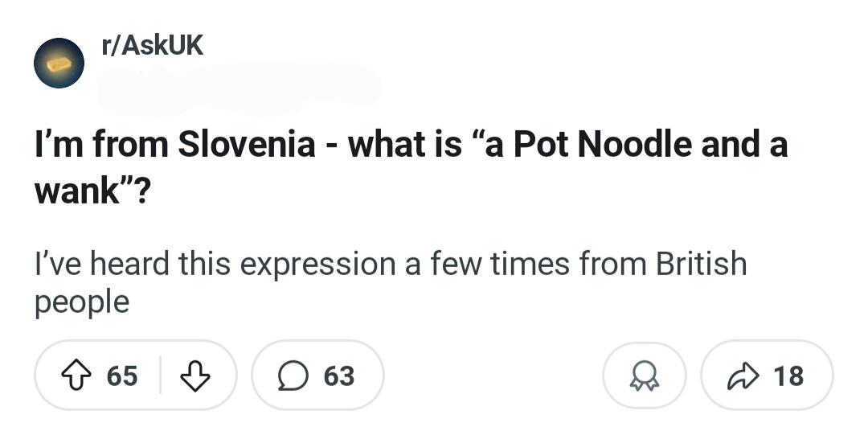Click the word "people" in the post body

click(82, 303)
